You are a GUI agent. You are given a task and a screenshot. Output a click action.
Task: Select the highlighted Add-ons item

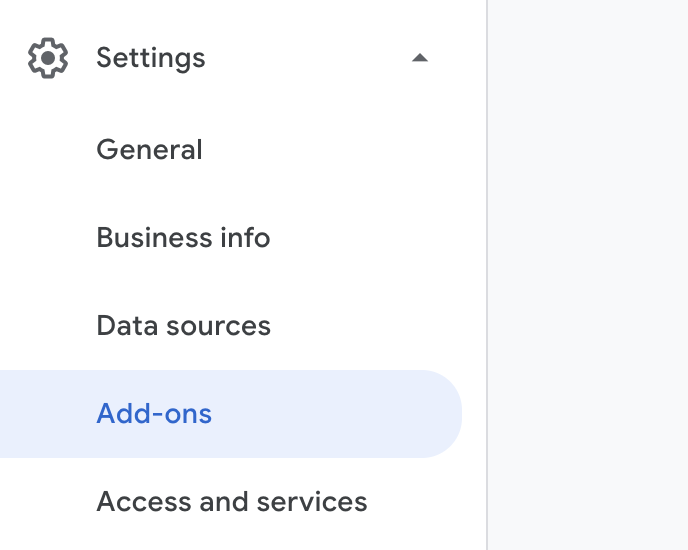tap(154, 414)
